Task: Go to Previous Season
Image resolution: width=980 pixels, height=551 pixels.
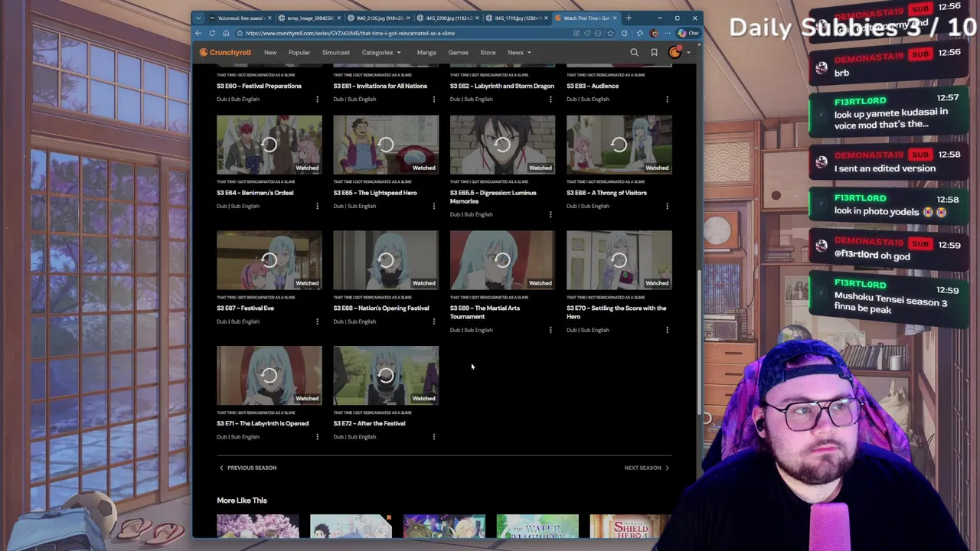Action: point(248,468)
